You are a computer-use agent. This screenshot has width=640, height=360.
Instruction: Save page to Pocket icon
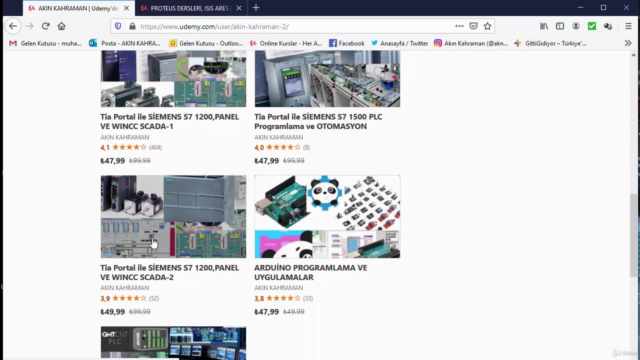click(x=473, y=26)
